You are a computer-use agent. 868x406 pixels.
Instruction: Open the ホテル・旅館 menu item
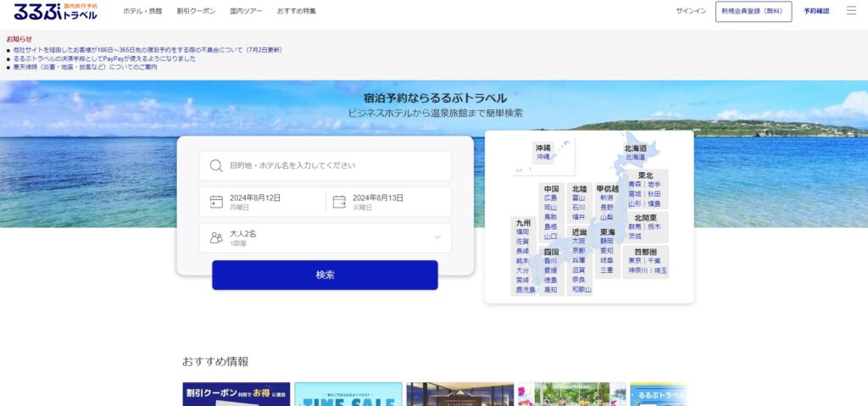click(x=142, y=11)
